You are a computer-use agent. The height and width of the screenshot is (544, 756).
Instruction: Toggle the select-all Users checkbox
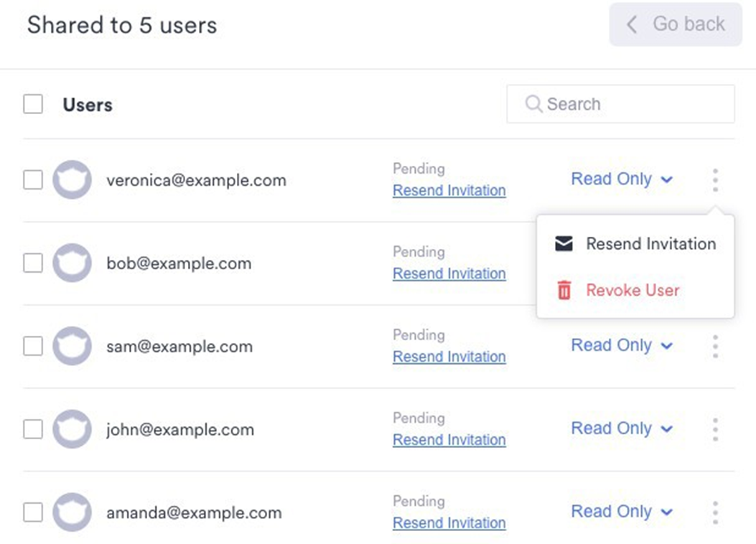click(33, 104)
